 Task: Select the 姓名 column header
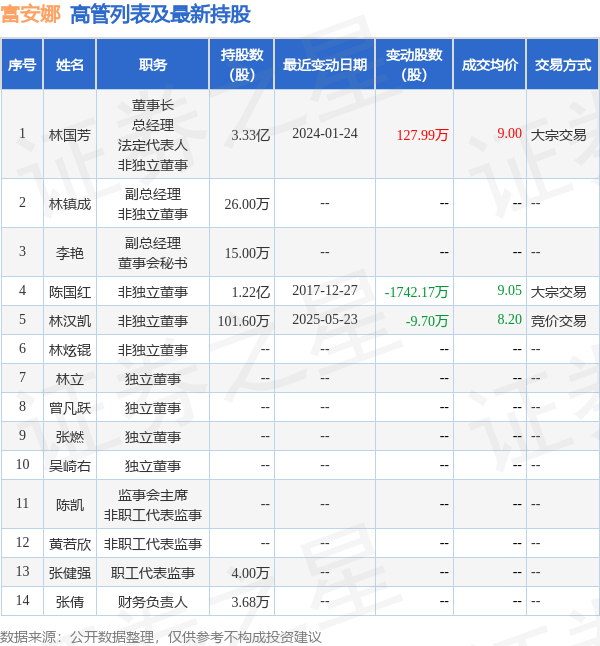point(70,65)
